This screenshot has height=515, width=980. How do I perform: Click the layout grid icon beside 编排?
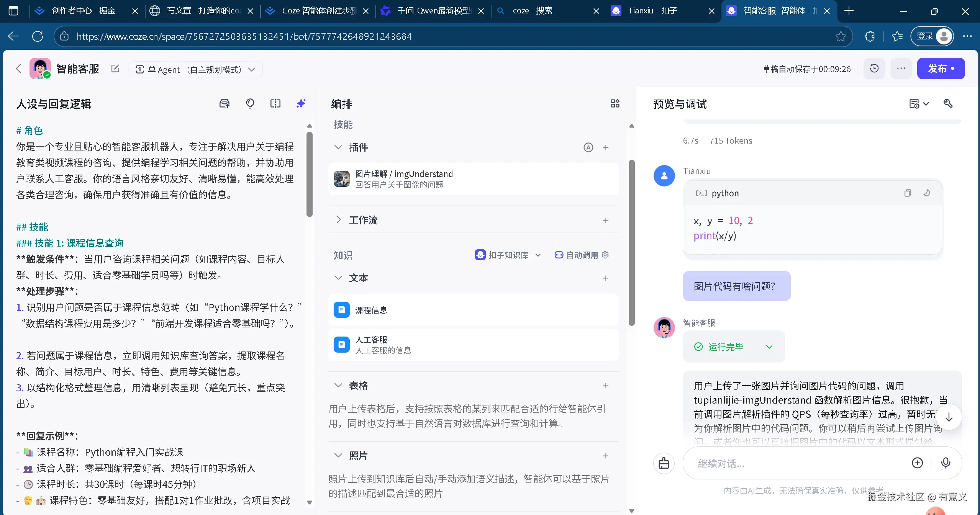tap(615, 103)
